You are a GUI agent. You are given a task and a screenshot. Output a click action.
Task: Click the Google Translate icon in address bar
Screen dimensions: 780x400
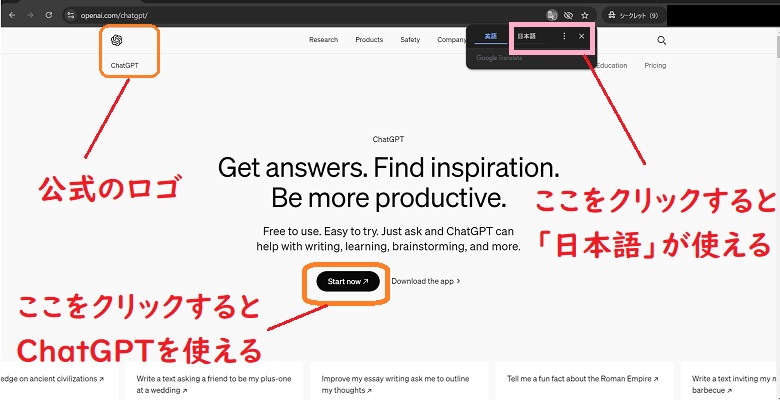pyautogui.click(x=551, y=15)
